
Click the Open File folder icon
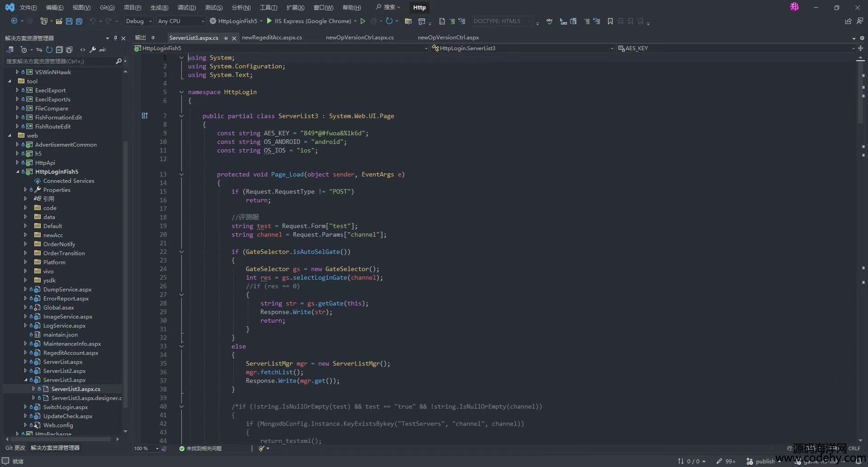pyautogui.click(x=59, y=21)
